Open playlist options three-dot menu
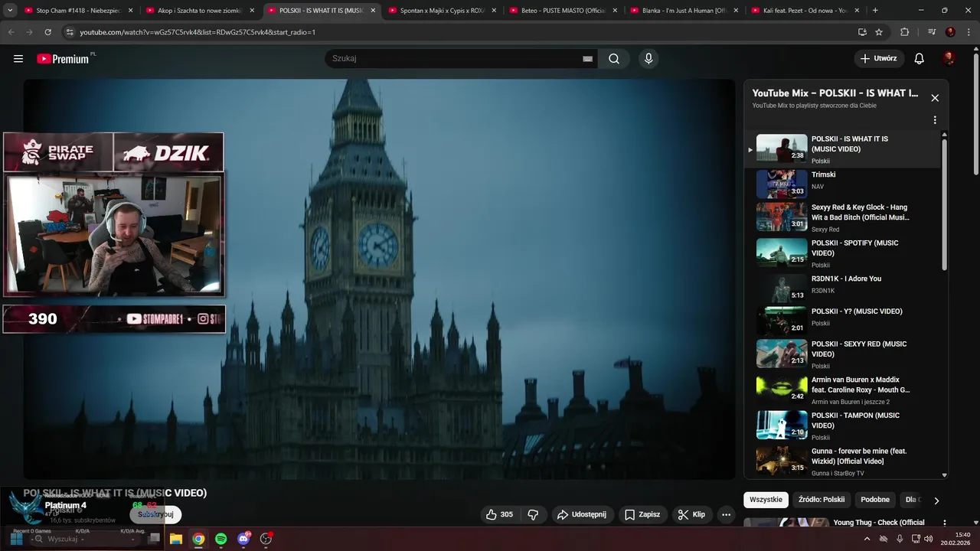Image resolution: width=980 pixels, height=551 pixels. click(x=935, y=119)
